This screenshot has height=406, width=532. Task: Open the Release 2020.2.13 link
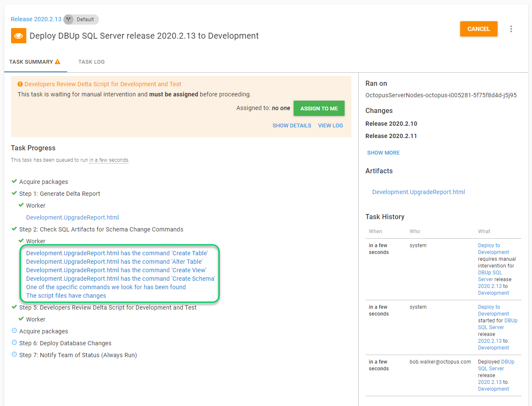coord(36,20)
